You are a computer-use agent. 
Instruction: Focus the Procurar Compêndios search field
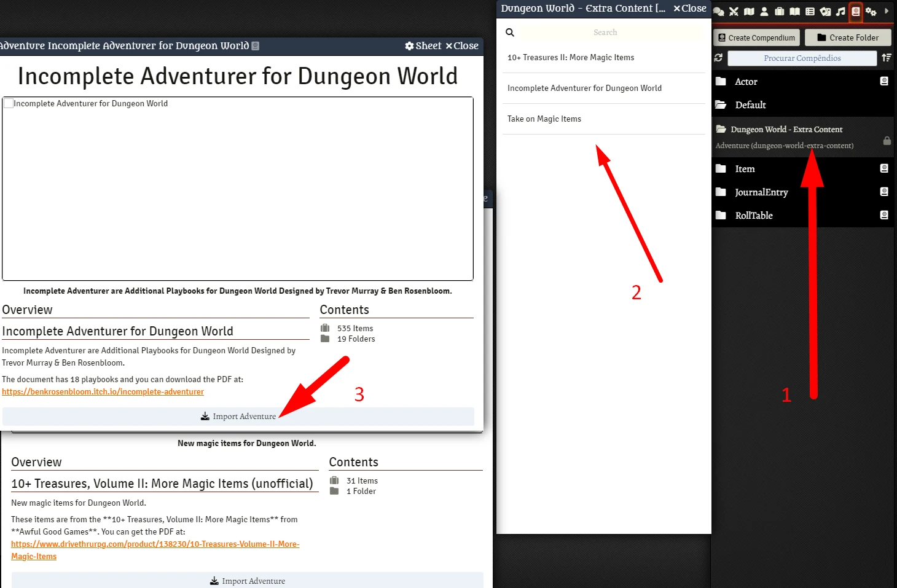pyautogui.click(x=802, y=58)
